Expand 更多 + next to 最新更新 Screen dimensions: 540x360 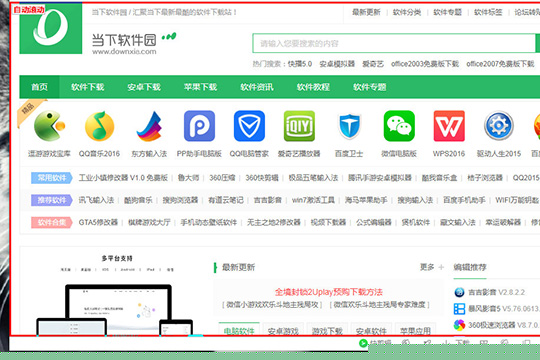coord(432,267)
